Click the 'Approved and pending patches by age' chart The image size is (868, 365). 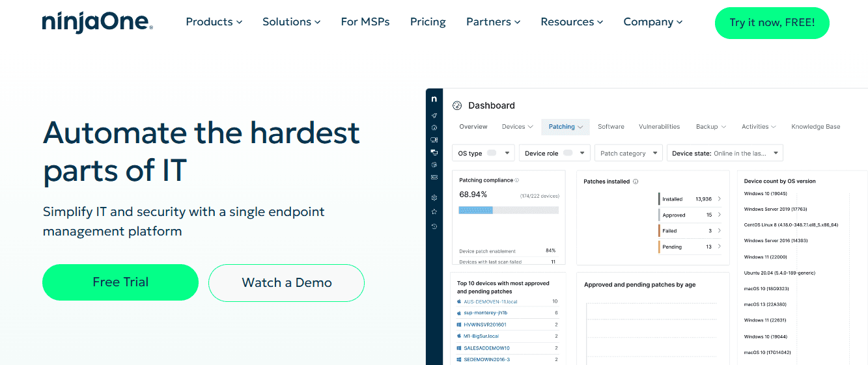(x=653, y=319)
